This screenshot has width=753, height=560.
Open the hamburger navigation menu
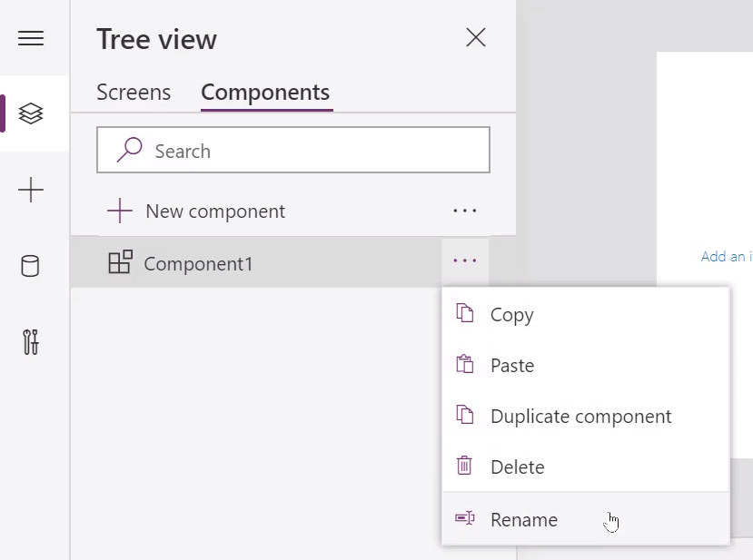click(x=31, y=38)
